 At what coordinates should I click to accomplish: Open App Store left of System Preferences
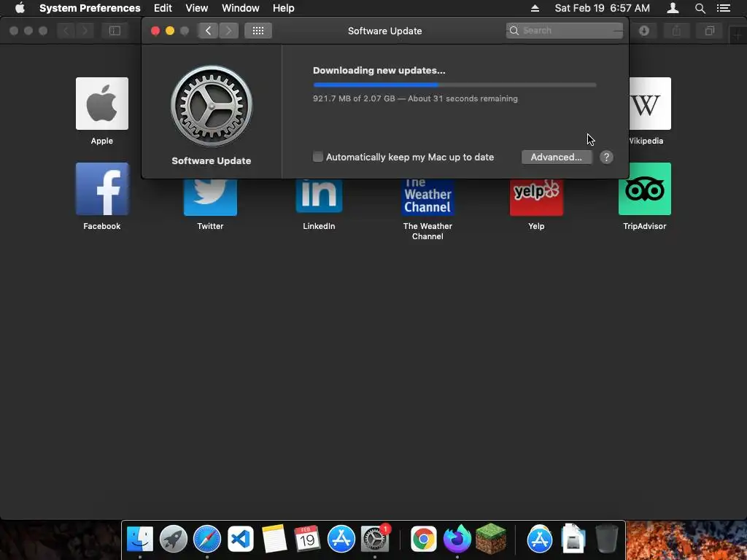tap(341, 539)
